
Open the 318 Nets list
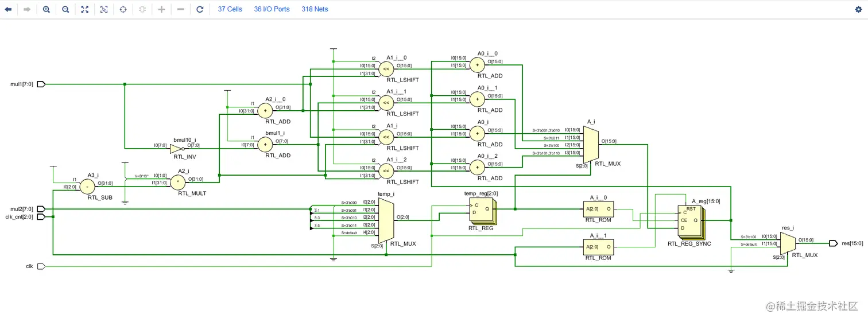(315, 9)
